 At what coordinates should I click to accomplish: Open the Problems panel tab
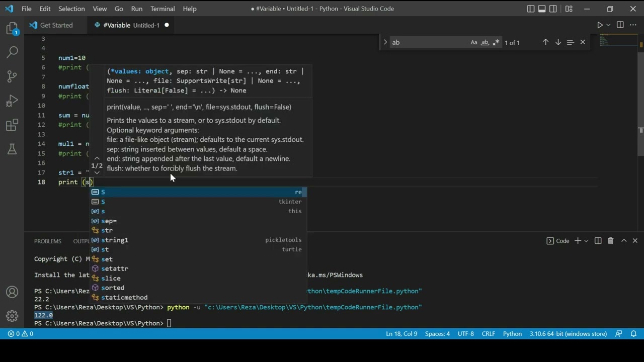coord(48,241)
